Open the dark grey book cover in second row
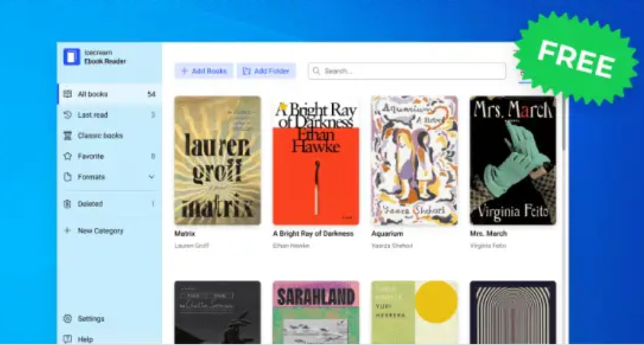 217,313
